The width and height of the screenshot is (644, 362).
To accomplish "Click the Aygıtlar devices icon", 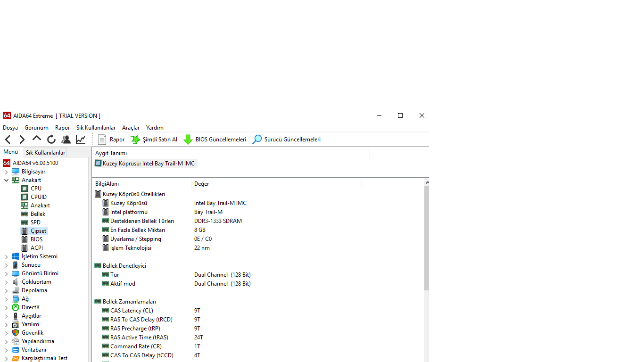I will pos(16,316).
